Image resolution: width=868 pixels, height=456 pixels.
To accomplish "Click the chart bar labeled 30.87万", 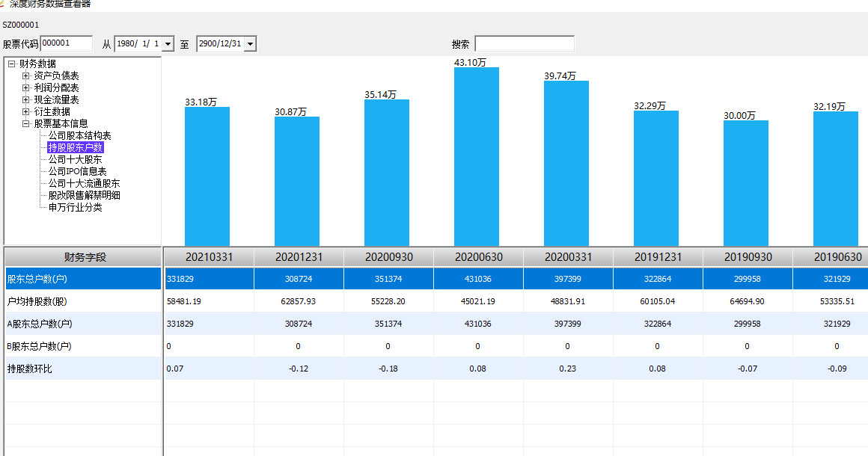I will pos(297,182).
